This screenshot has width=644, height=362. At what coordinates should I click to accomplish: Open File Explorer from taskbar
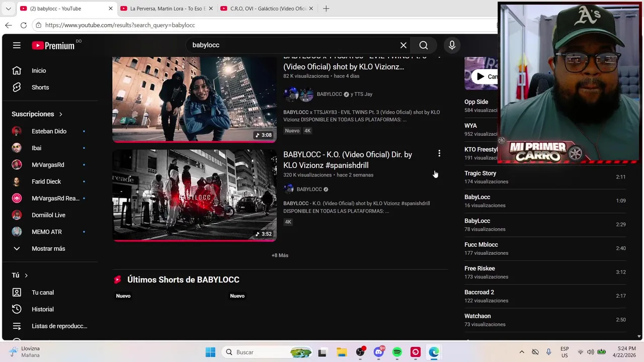pyautogui.click(x=342, y=352)
